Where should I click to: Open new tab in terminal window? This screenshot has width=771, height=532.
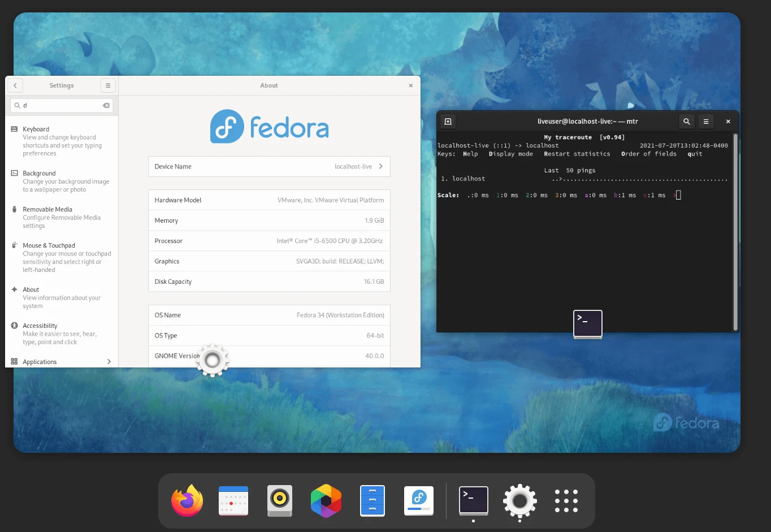pos(448,122)
